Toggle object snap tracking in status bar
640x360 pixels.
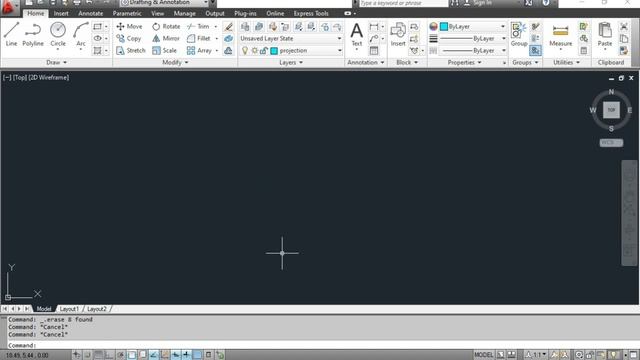153,355
